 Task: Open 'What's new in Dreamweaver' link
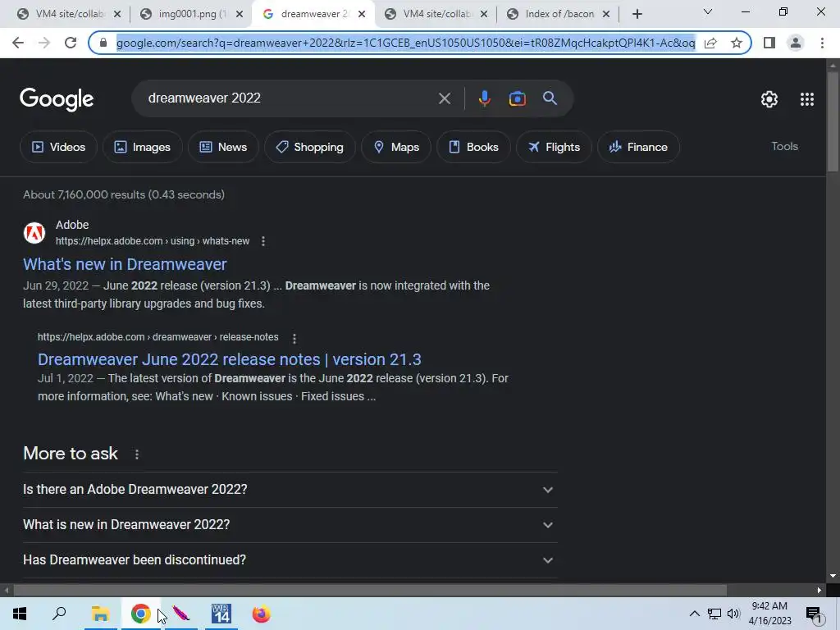[125, 264]
